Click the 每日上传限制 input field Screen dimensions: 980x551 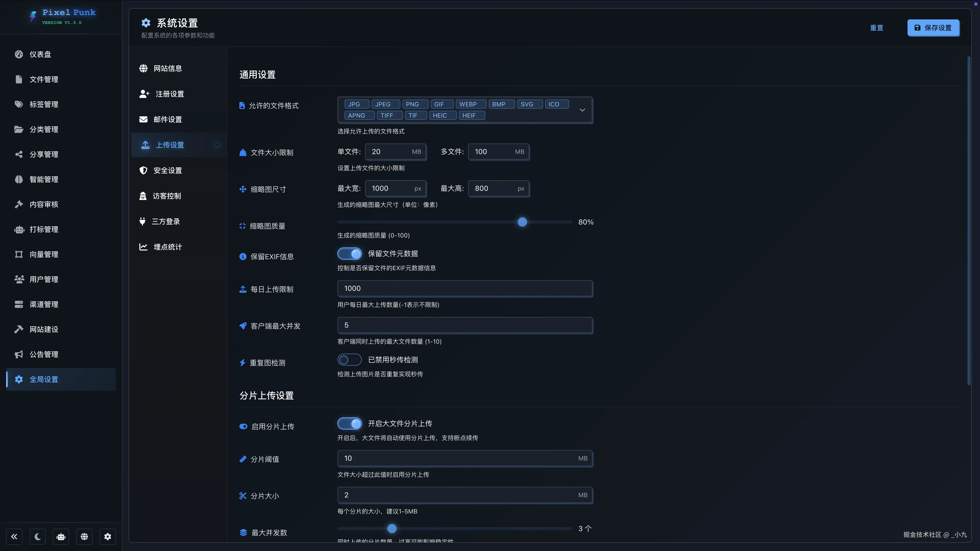click(465, 289)
